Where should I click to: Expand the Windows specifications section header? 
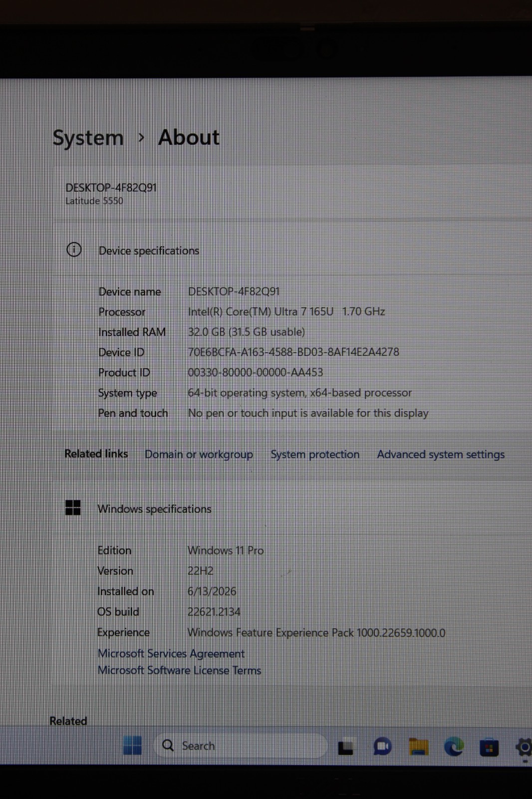click(x=293, y=508)
